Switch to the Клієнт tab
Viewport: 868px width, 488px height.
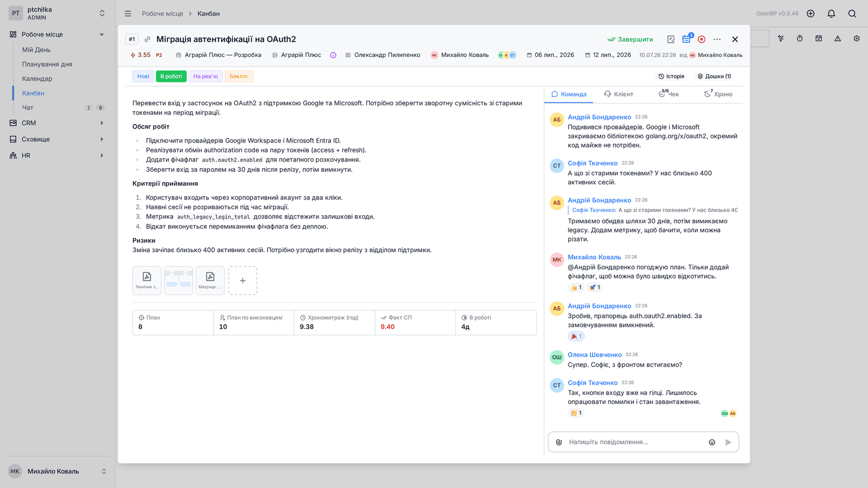pyautogui.click(x=618, y=94)
